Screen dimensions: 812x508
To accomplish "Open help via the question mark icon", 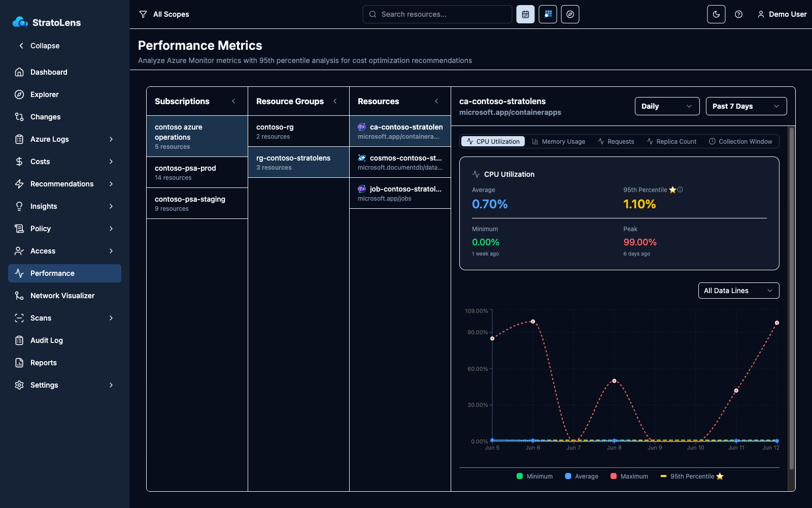I will (x=738, y=14).
